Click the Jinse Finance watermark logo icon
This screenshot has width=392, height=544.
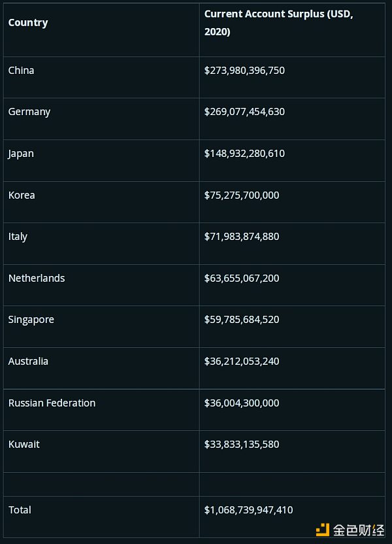click(324, 529)
